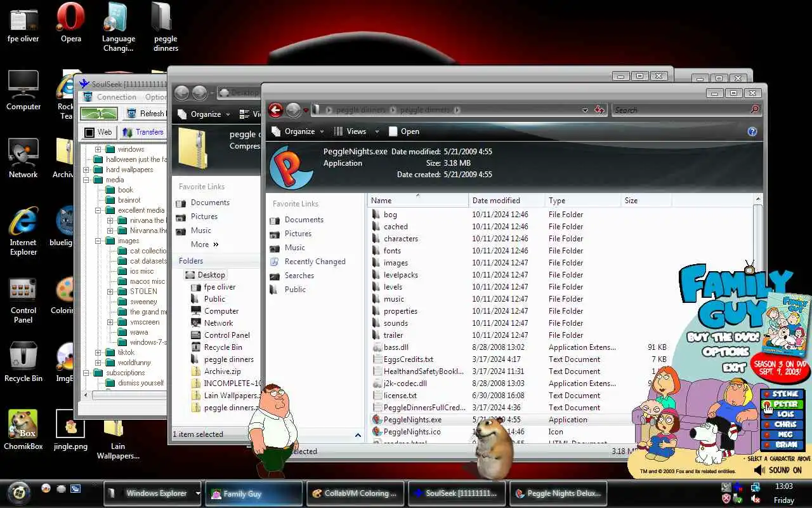The height and width of the screenshot is (508, 812).
Task: Open the Opera desktop shortcut
Action: pyautogui.click(x=70, y=23)
